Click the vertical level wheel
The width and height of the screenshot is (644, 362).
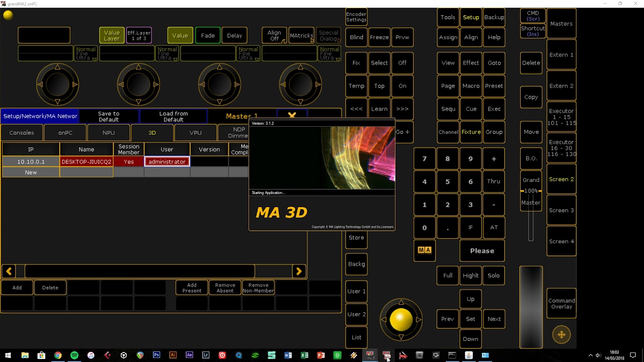pyautogui.click(x=531, y=307)
